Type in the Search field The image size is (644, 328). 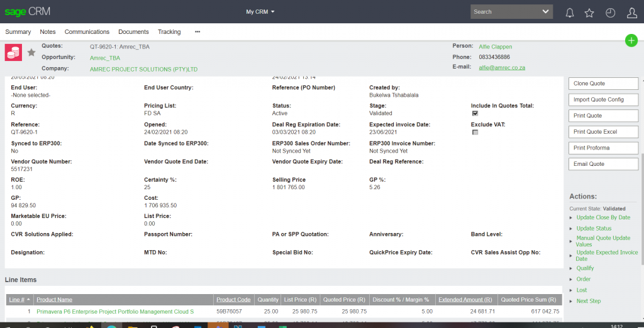(x=503, y=12)
